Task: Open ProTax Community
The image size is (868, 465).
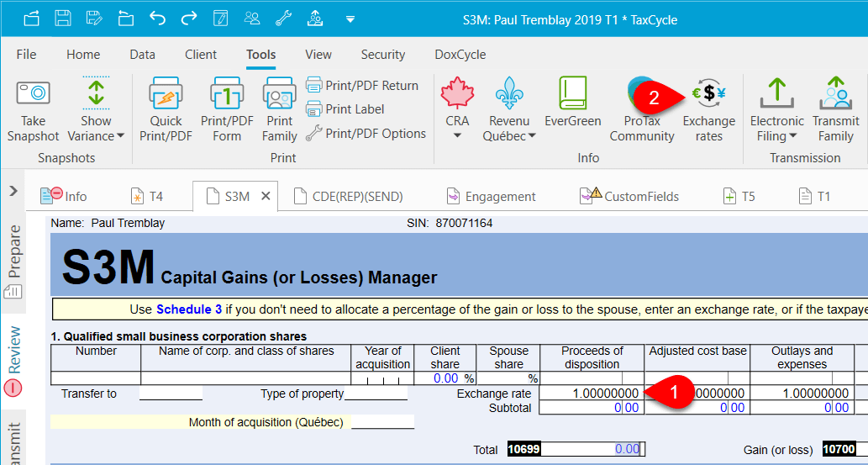Action: 642,111
